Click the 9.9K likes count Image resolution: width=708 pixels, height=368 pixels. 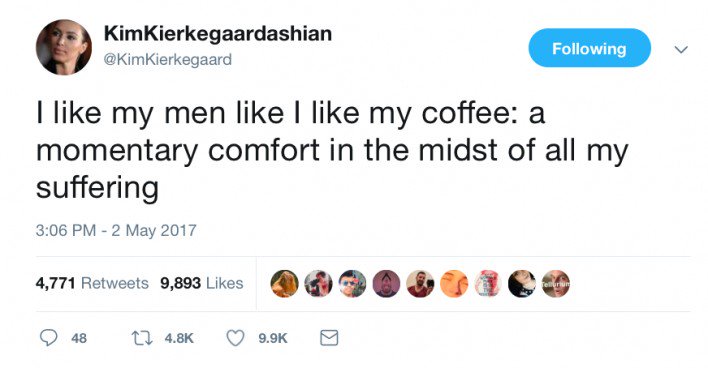[x=273, y=338]
